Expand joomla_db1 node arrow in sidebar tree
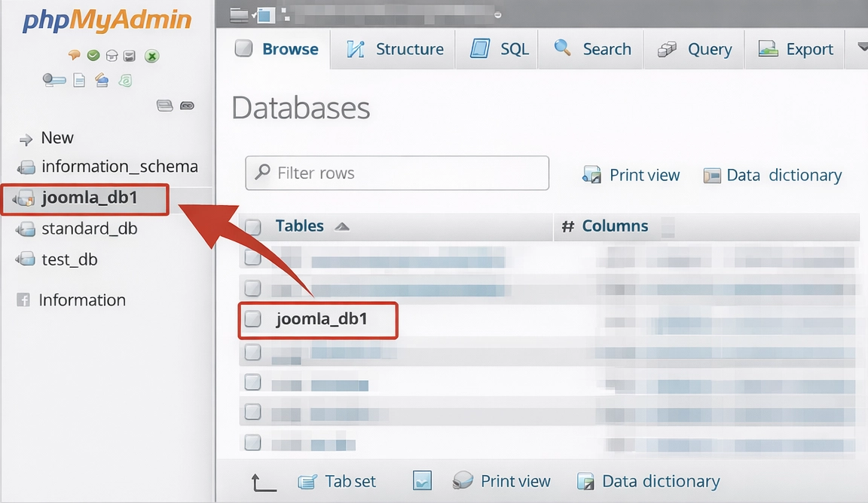 [14, 199]
